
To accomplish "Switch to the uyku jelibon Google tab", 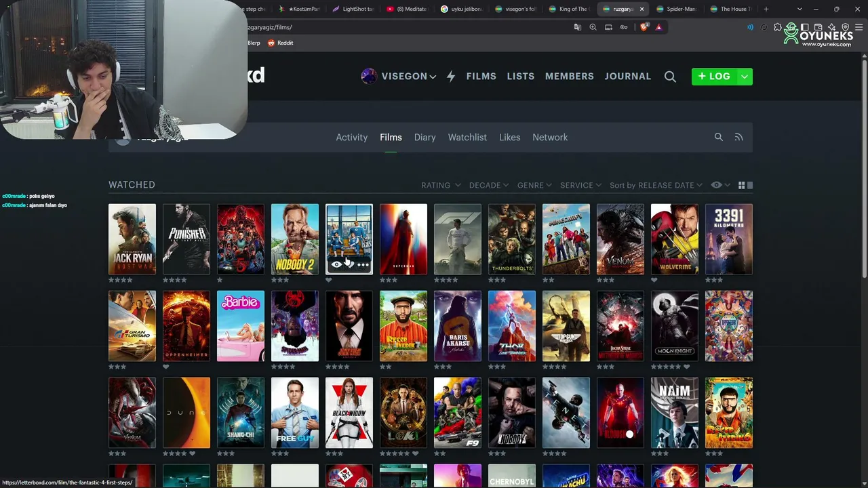I will click(461, 9).
